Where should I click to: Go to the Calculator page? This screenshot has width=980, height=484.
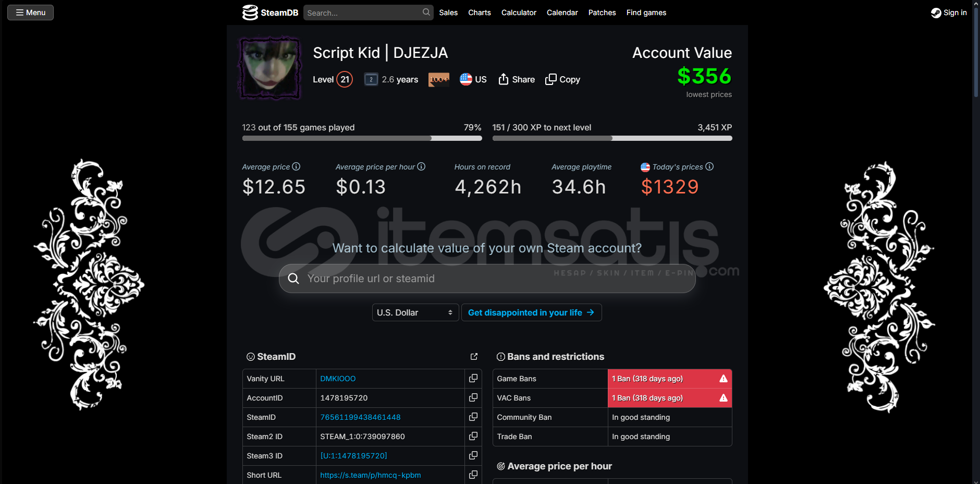[x=519, y=13]
